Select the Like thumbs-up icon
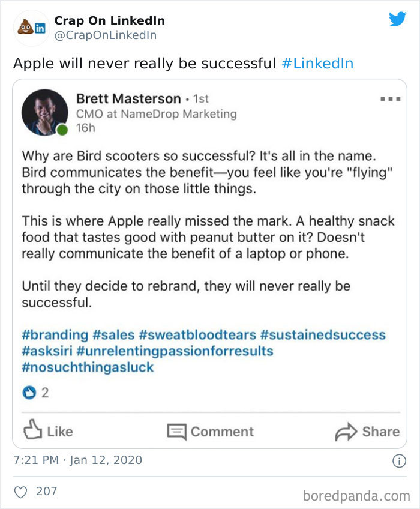The image size is (420, 509). tap(34, 431)
